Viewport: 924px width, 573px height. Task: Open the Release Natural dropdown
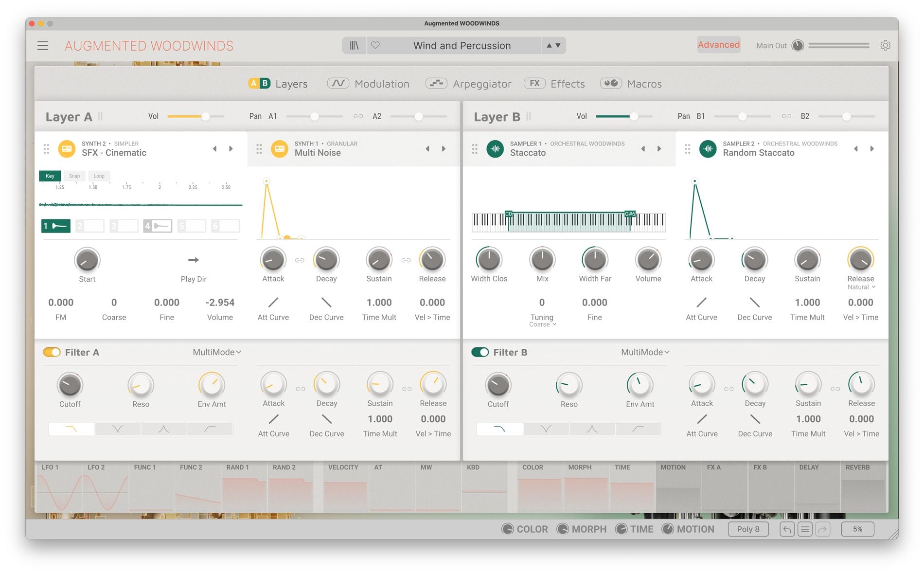point(861,287)
